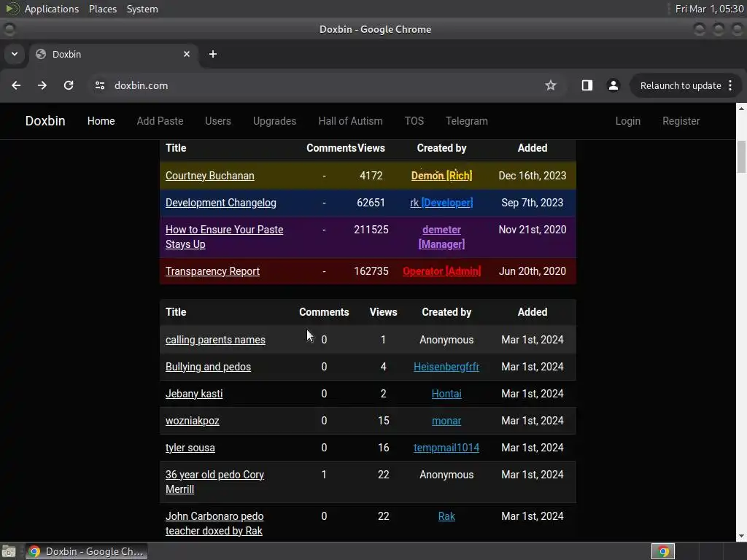This screenshot has width=747, height=560.
Task: Open the Telegram nav link
Action: (467, 121)
